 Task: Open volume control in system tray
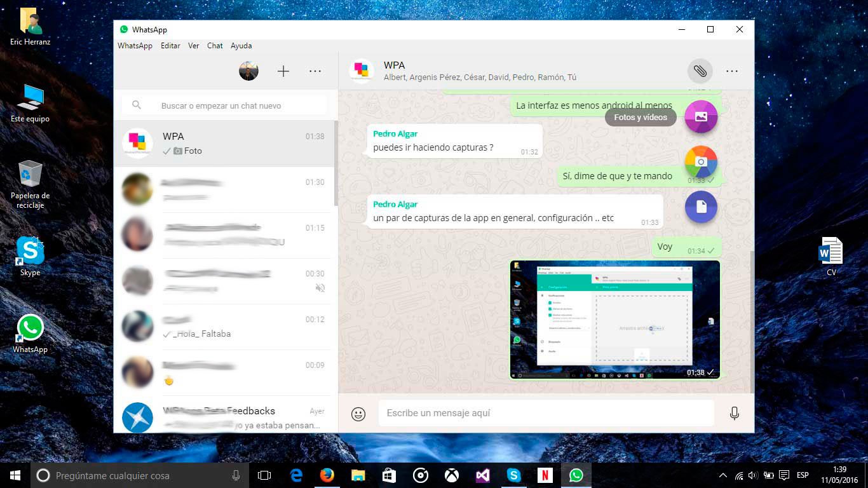click(x=753, y=475)
